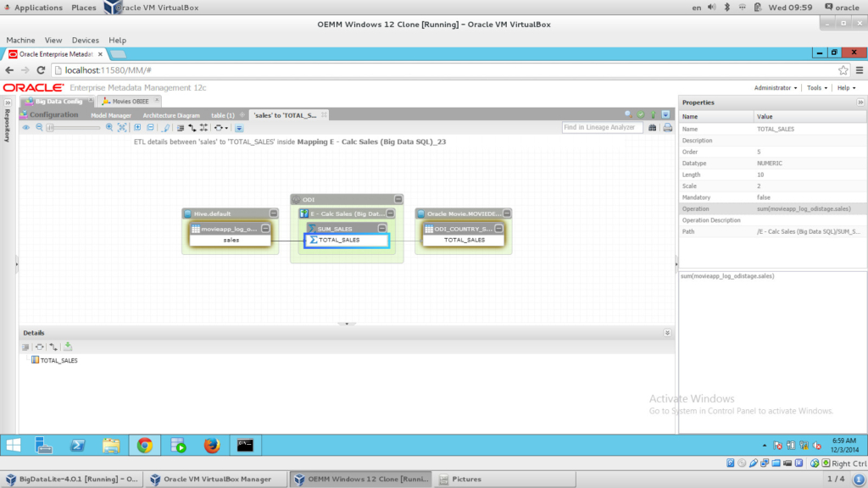Viewport: 868px width, 488px height.
Task: Open the Movies OBIEE tab
Action: click(131, 102)
